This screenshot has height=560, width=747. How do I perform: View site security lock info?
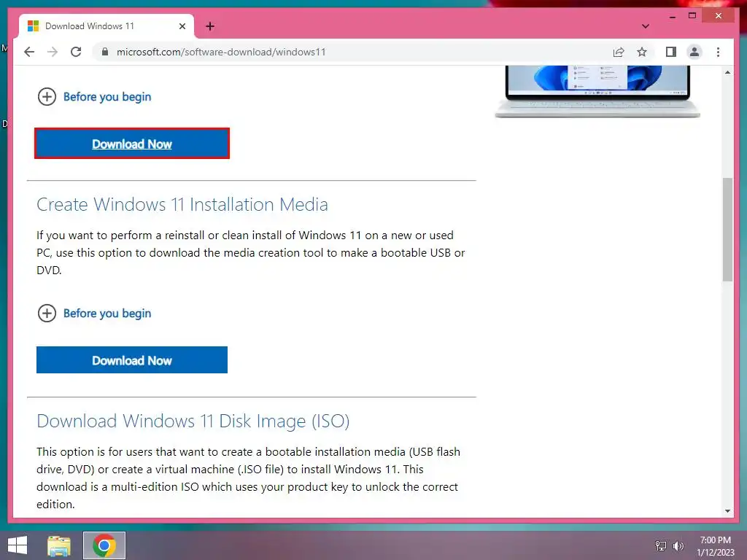pyautogui.click(x=105, y=52)
